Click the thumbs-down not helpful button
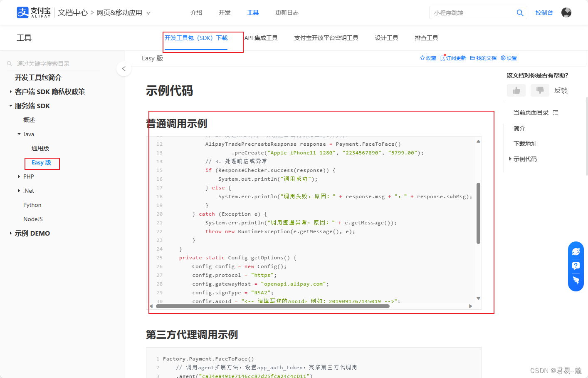This screenshot has height=378, width=588. tap(540, 90)
